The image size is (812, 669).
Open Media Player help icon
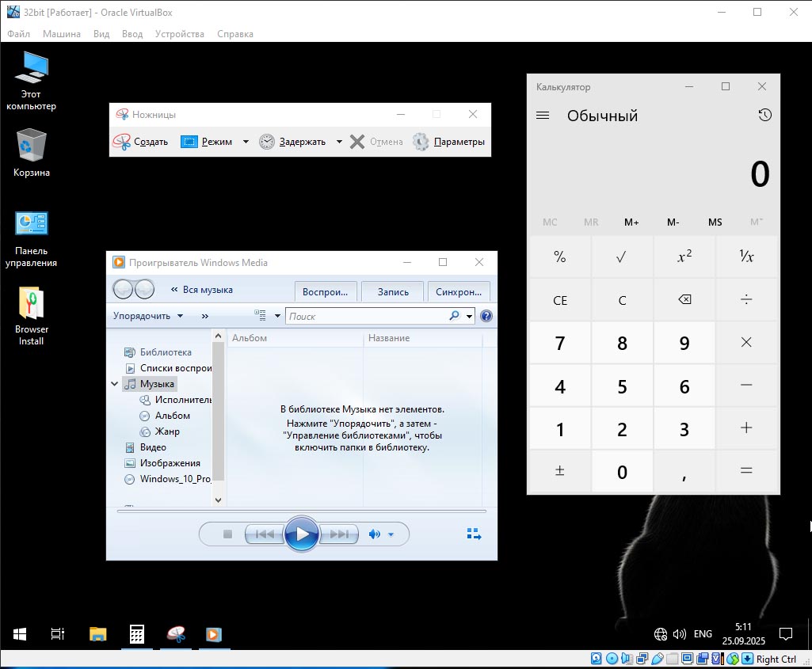[x=486, y=316]
